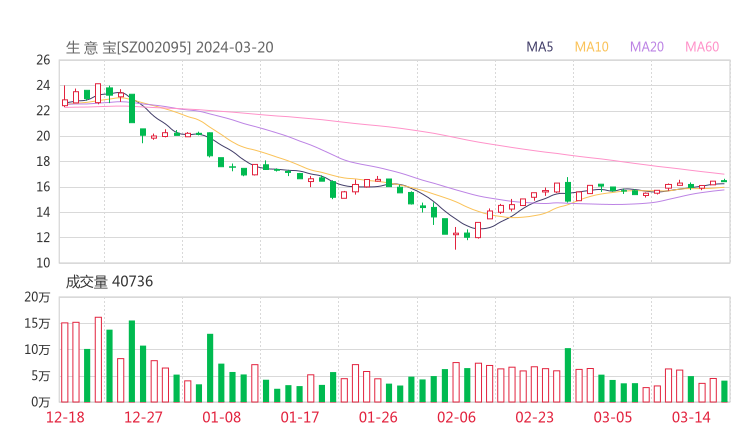740x440 pixels.
Task: Click the price axis value 24
Action: (x=43, y=85)
